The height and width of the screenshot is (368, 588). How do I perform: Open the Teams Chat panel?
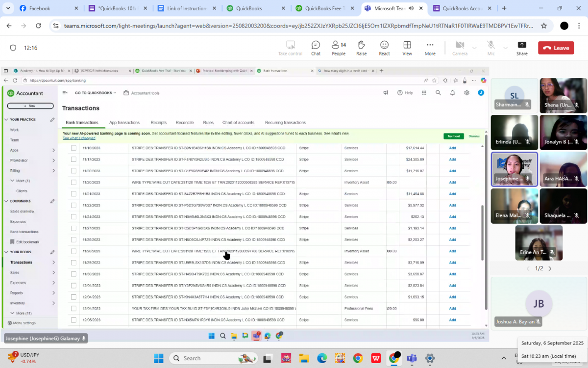[316, 48]
